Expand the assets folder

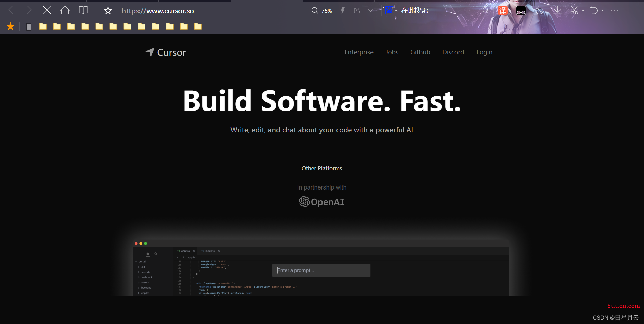(x=143, y=283)
